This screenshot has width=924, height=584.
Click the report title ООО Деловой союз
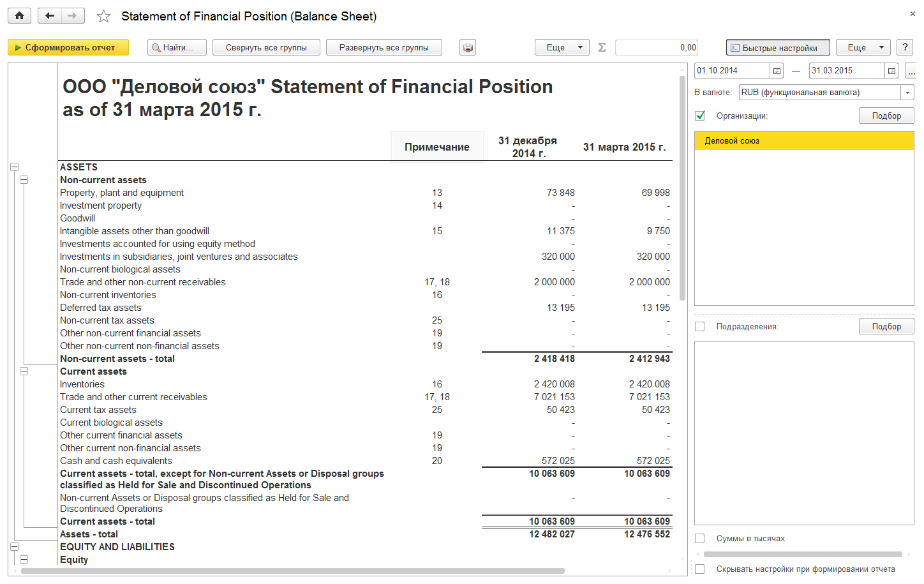tap(308, 98)
